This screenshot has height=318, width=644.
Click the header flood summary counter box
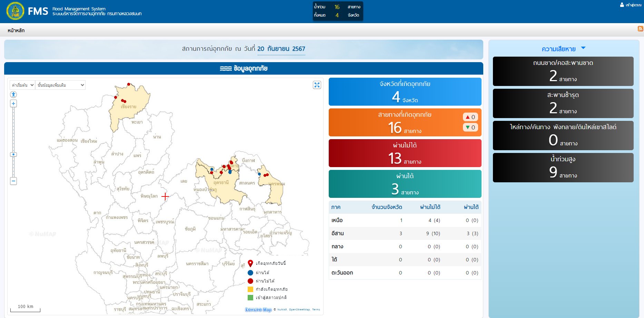coord(338,11)
